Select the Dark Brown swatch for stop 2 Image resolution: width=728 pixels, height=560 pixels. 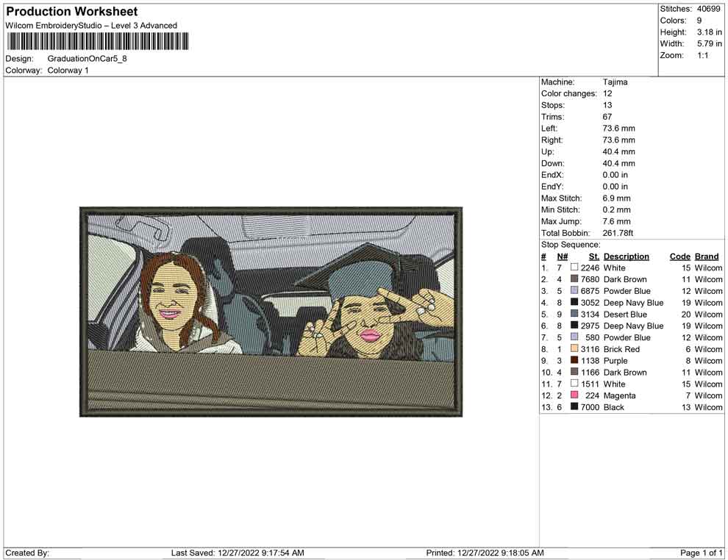click(574, 279)
